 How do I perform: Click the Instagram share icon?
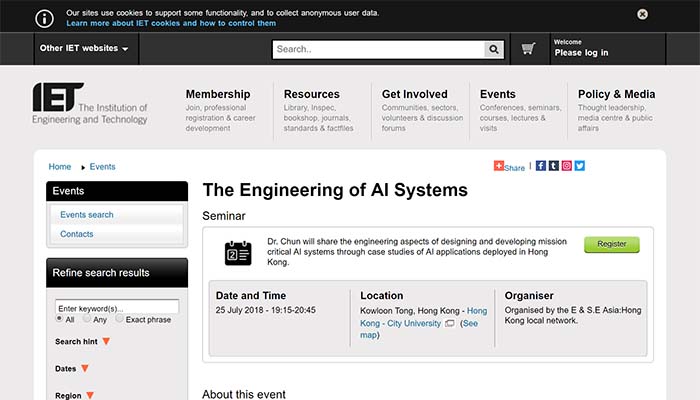tap(567, 166)
